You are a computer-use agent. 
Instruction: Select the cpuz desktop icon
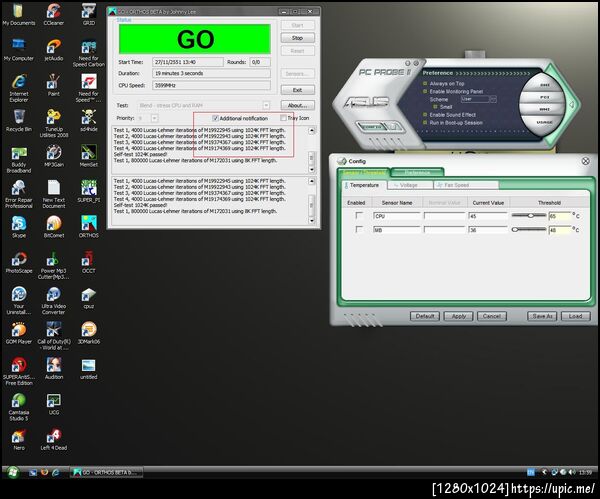click(x=89, y=298)
